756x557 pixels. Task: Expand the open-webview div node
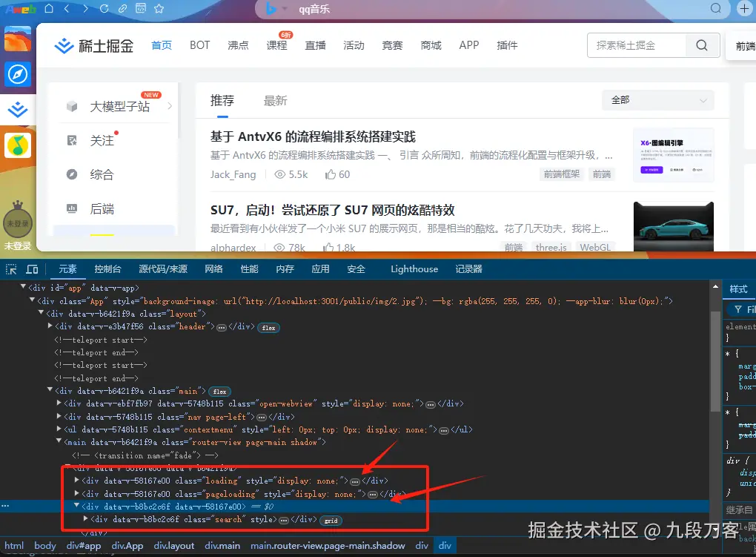59,403
